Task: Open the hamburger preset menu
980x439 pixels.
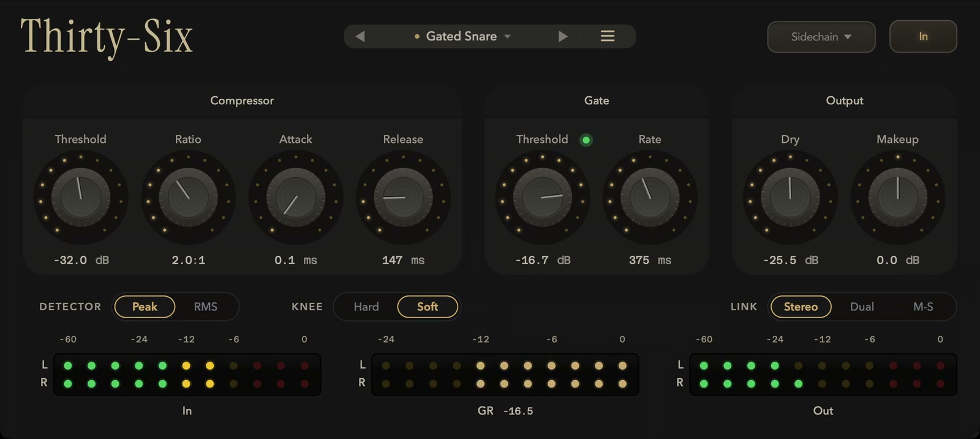Action: coord(607,36)
